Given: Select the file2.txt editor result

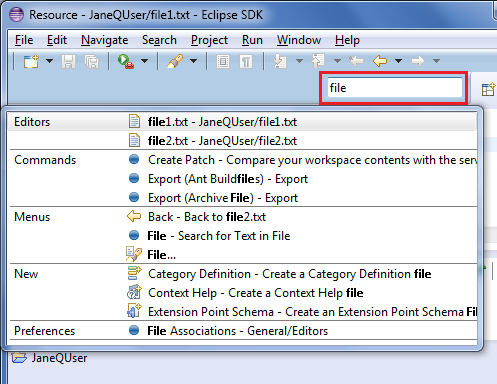Looking at the screenshot, I should [x=243, y=141].
